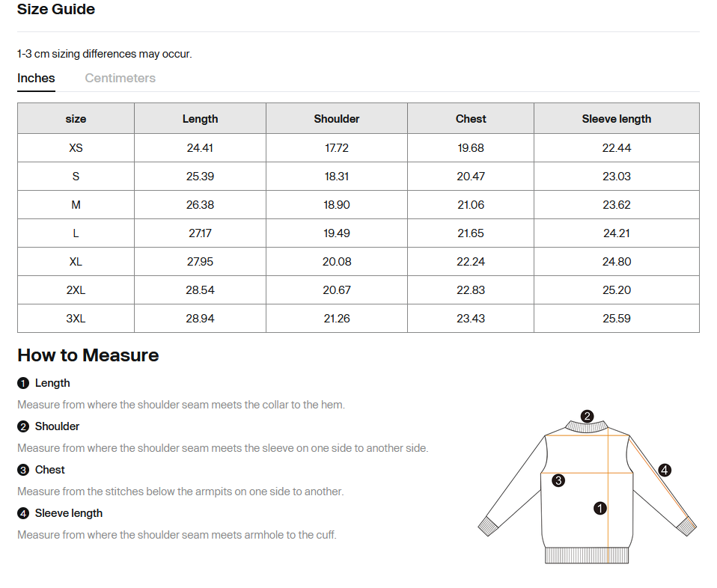Select the XS size row label

coord(76,148)
